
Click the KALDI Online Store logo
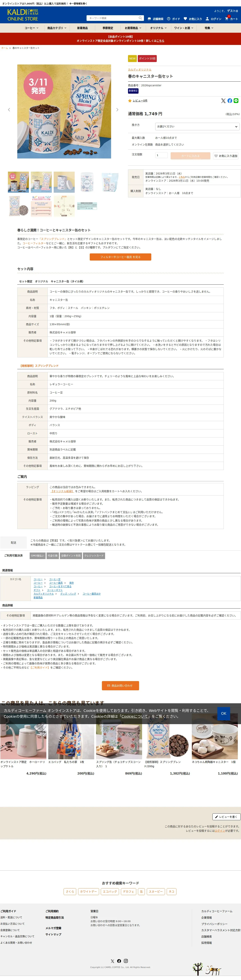tap(23, 15)
